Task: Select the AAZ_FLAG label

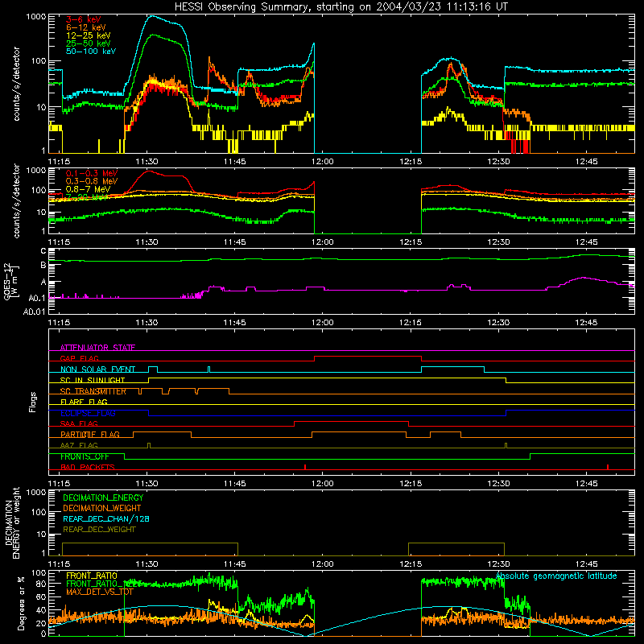Action: (x=79, y=445)
